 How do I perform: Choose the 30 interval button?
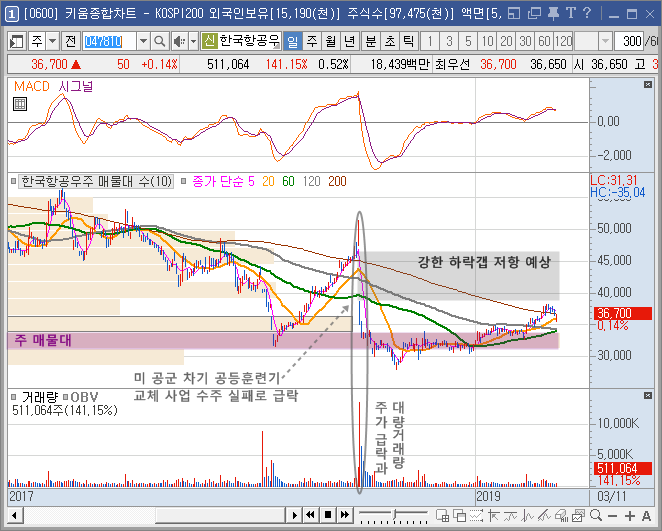pos(525,41)
